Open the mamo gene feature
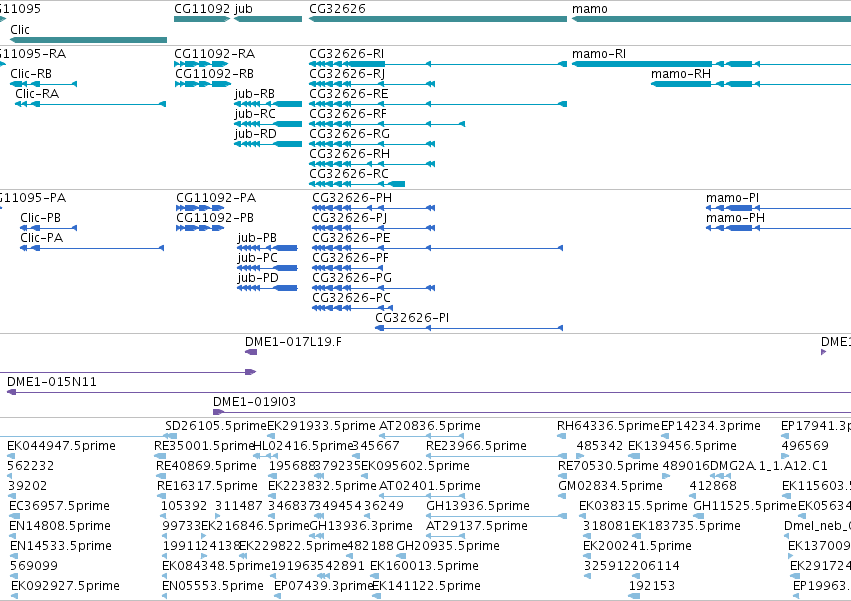 pyautogui.click(x=712, y=19)
